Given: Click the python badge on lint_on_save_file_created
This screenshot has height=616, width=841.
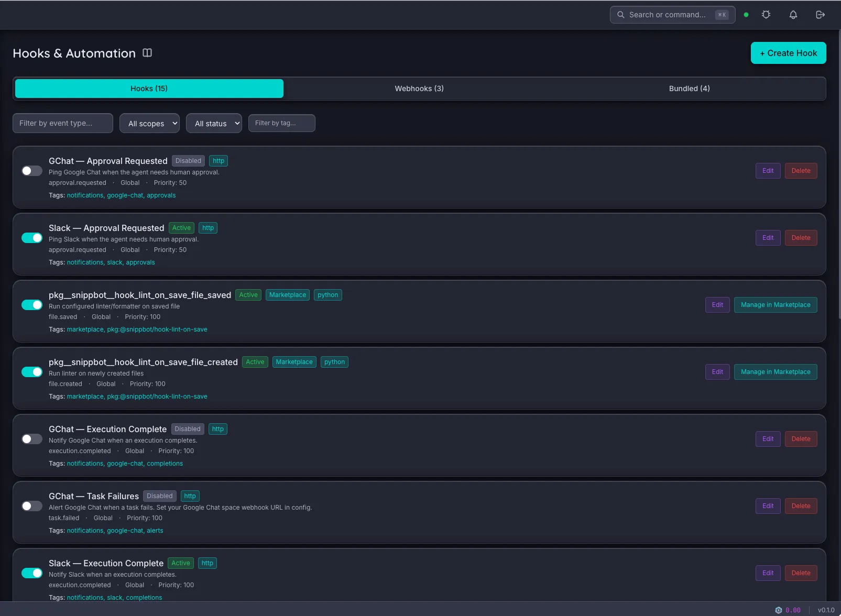Looking at the screenshot, I should pyautogui.click(x=334, y=362).
